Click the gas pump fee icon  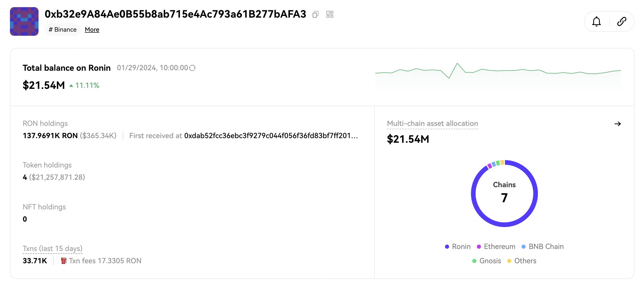(64, 261)
